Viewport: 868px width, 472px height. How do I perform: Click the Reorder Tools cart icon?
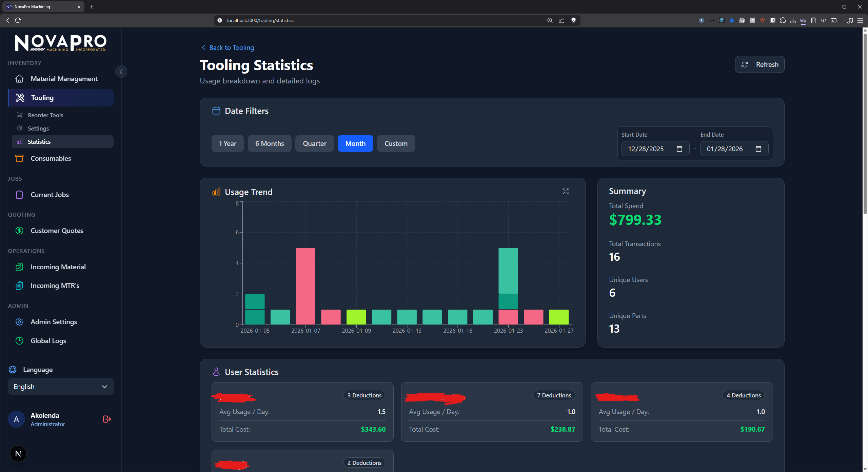[x=20, y=115]
